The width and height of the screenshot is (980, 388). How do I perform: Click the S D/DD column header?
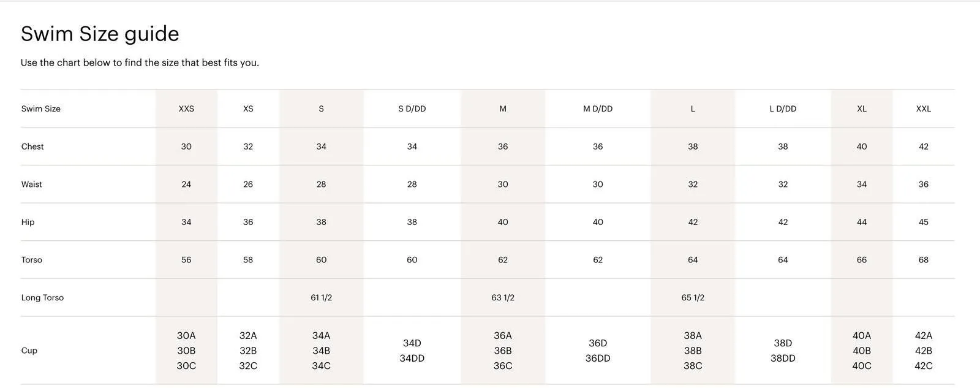click(412, 108)
